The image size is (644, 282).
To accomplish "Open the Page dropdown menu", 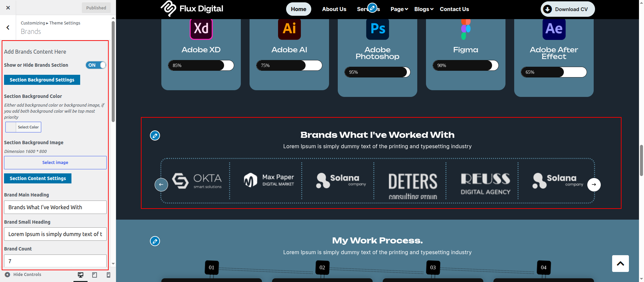I will point(399,9).
